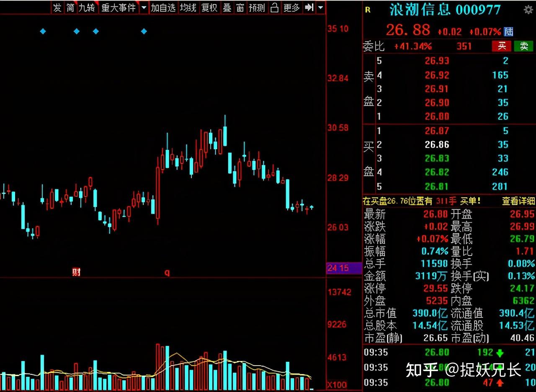Screen dimensions: 536x392
Task: Click the 35.10 price axis label
Action: tap(338, 28)
